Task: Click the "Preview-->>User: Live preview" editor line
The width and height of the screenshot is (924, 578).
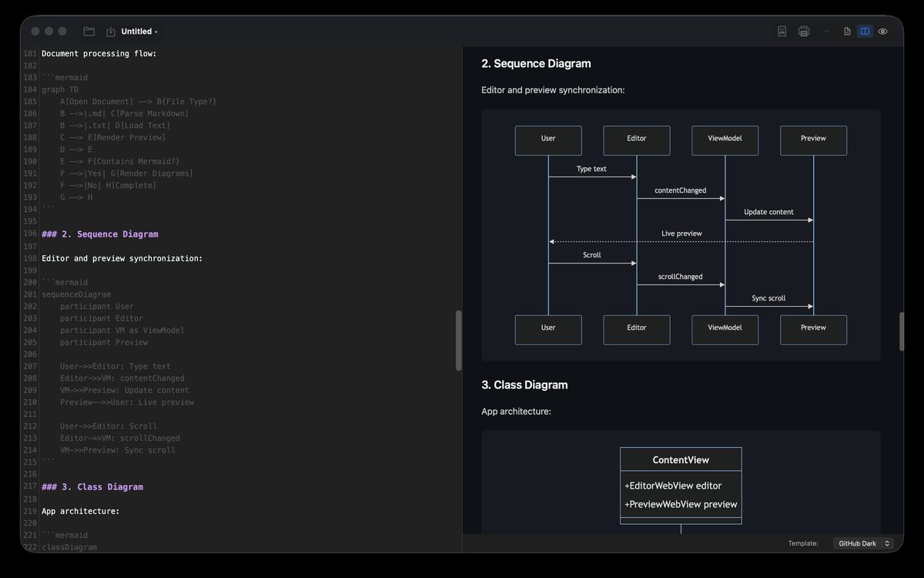Action: tap(127, 402)
